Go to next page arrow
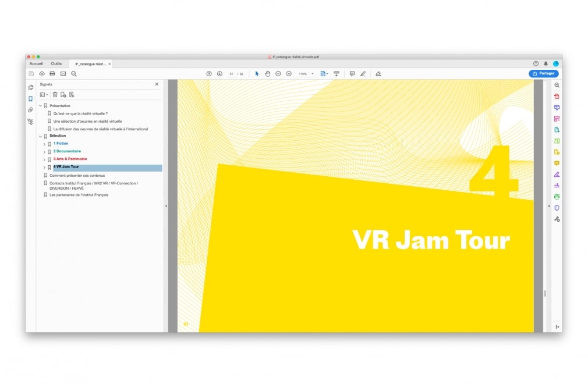The width and height of the screenshot is (588, 384). point(219,74)
